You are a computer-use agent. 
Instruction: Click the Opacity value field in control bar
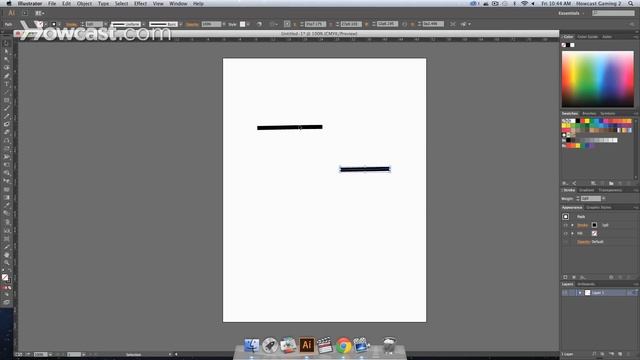click(211, 24)
